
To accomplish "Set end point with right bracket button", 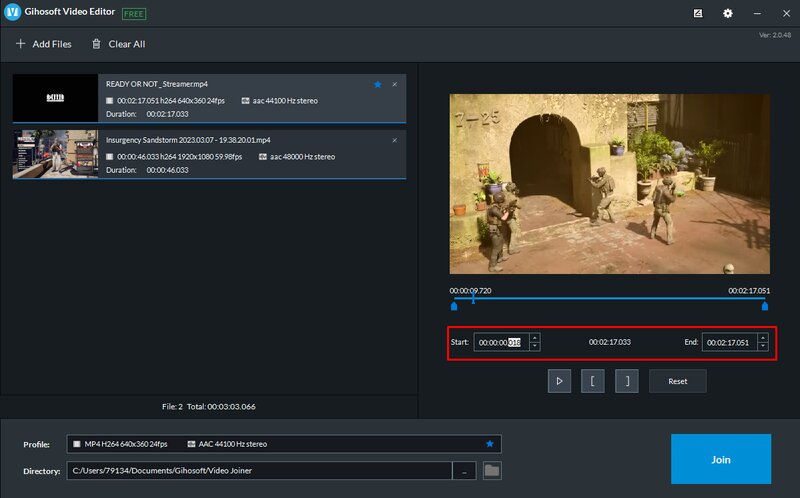I will pyautogui.click(x=627, y=381).
